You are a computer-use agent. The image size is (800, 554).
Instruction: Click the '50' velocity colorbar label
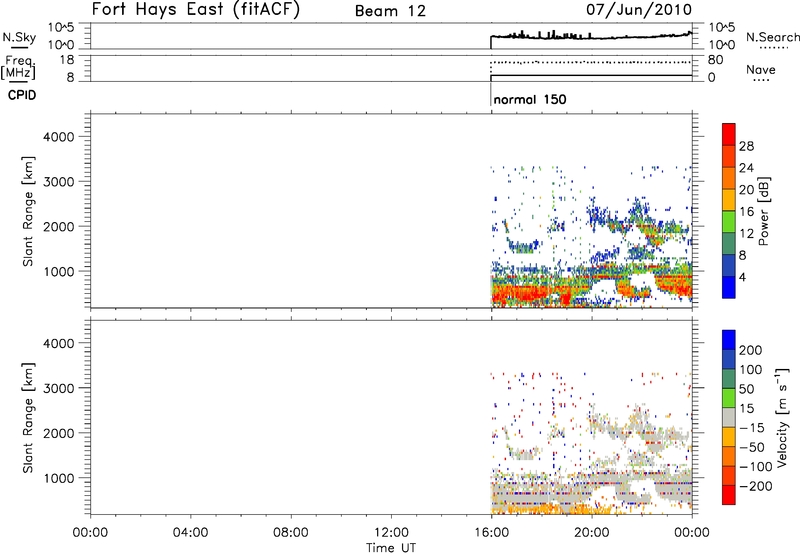[746, 389]
